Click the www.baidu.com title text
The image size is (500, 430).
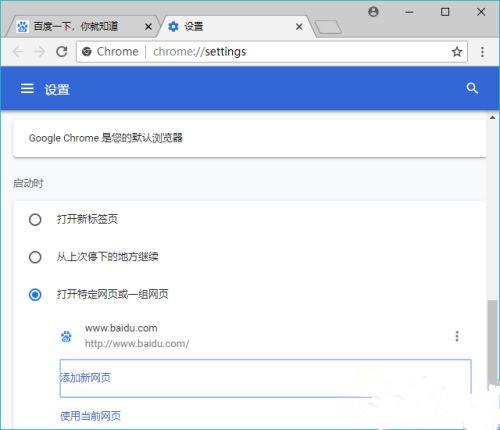(121, 328)
